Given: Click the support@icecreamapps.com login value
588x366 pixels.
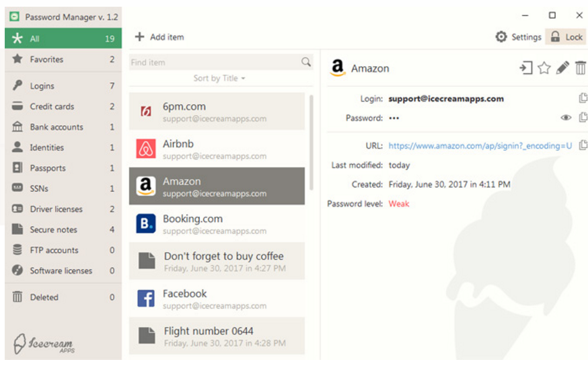Looking at the screenshot, I should [446, 99].
